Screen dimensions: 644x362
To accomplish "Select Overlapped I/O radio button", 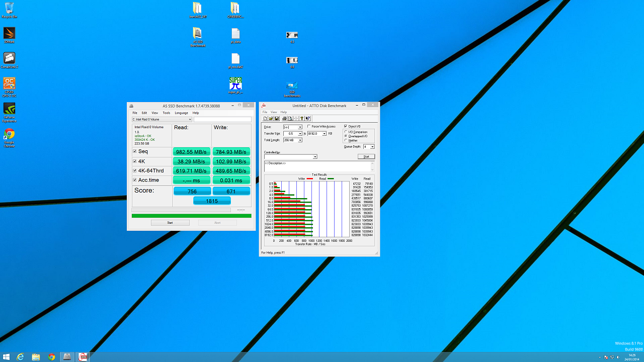I will [346, 136].
